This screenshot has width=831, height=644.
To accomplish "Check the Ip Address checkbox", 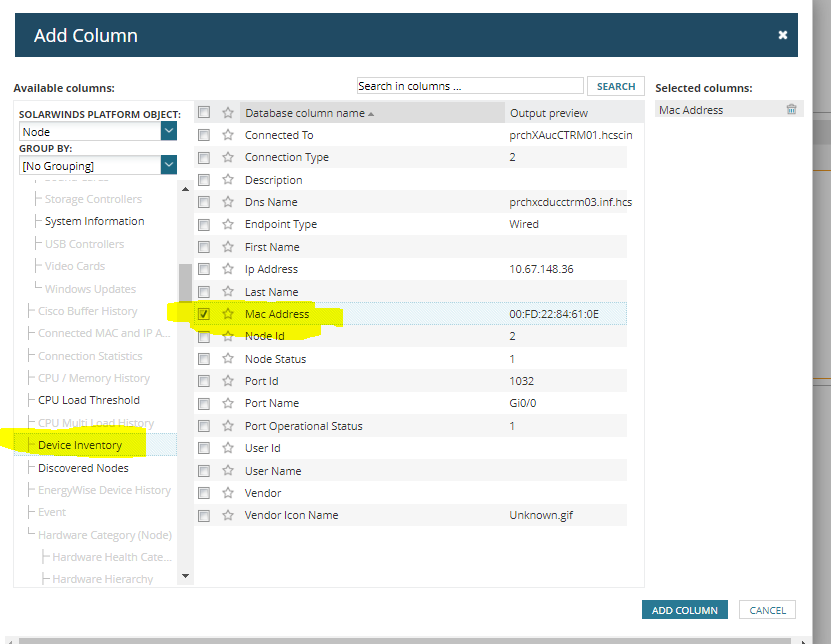I will tap(204, 269).
